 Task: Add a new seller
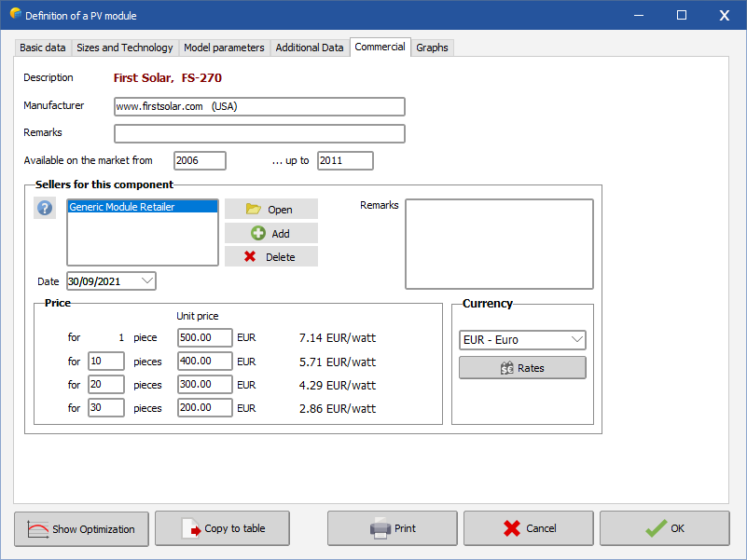pos(271,233)
